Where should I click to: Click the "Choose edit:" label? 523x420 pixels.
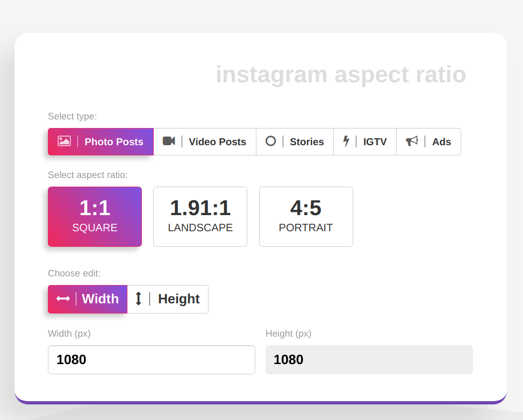tap(74, 274)
